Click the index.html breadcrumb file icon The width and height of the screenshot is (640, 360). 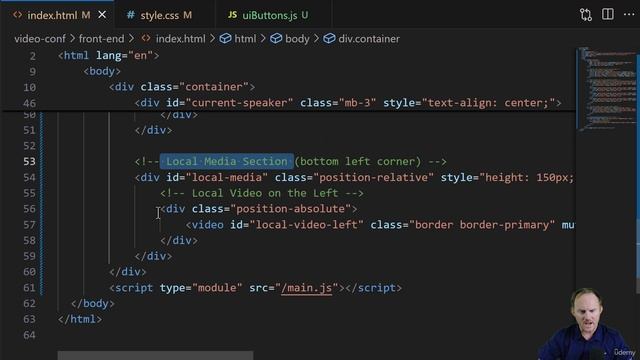146,38
